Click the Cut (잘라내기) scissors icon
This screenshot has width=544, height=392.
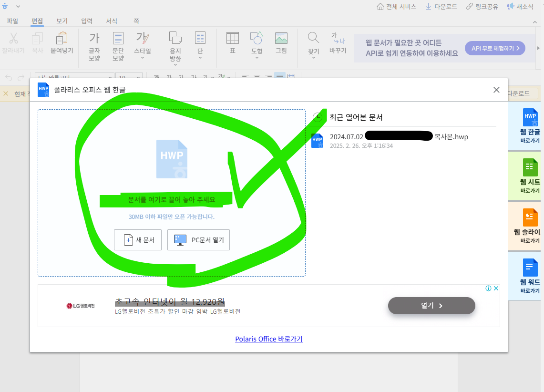[x=13, y=38]
